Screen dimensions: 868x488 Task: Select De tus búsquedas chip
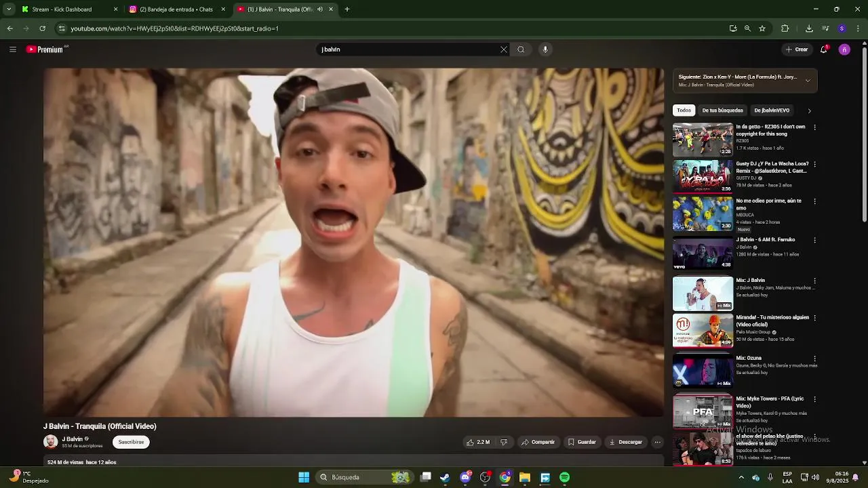point(722,110)
